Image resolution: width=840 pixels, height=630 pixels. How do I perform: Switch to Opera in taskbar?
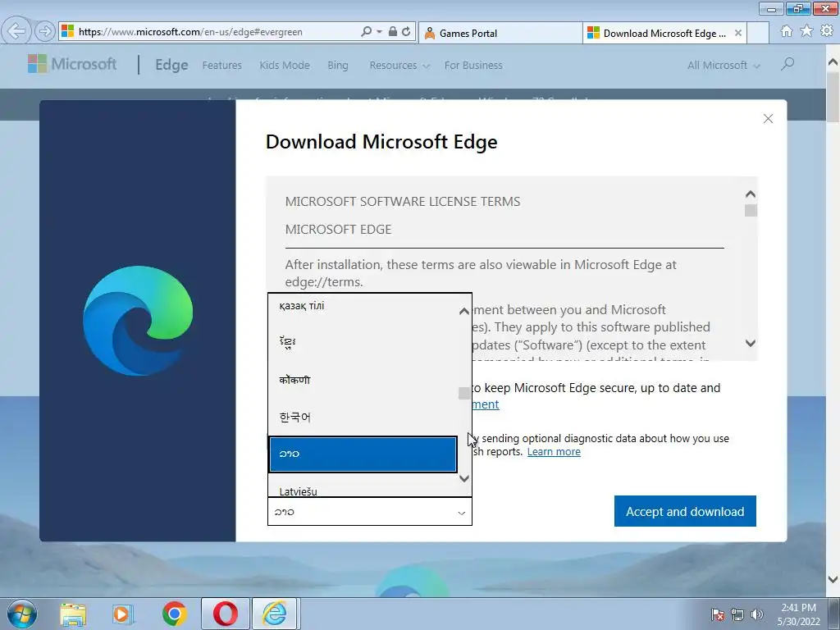pyautogui.click(x=226, y=614)
